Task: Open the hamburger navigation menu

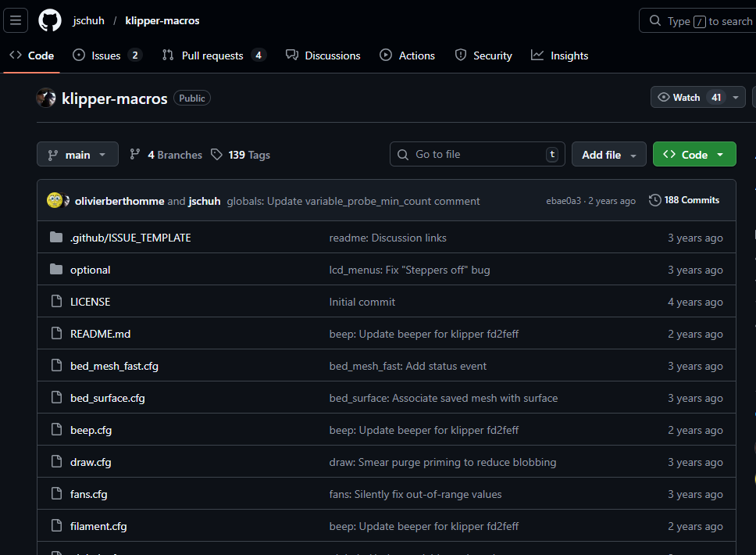Action: (x=16, y=20)
